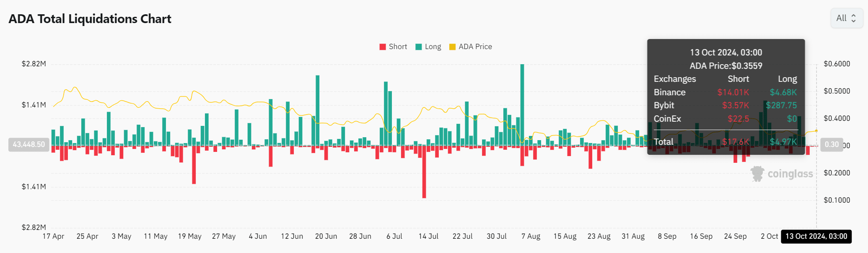868x253 pixels.
Task: Click the 13 Oct 2024, 03:00 crosshair date label
Action: (x=816, y=236)
